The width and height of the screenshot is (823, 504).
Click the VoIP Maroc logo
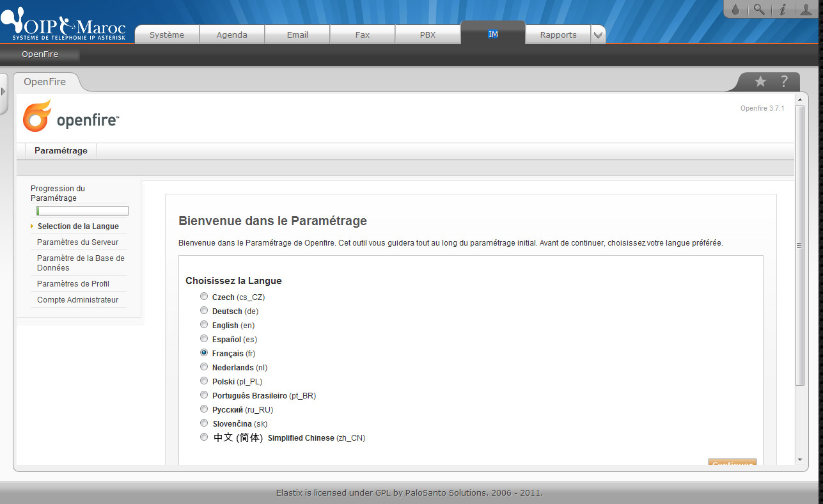pyautogui.click(x=63, y=26)
